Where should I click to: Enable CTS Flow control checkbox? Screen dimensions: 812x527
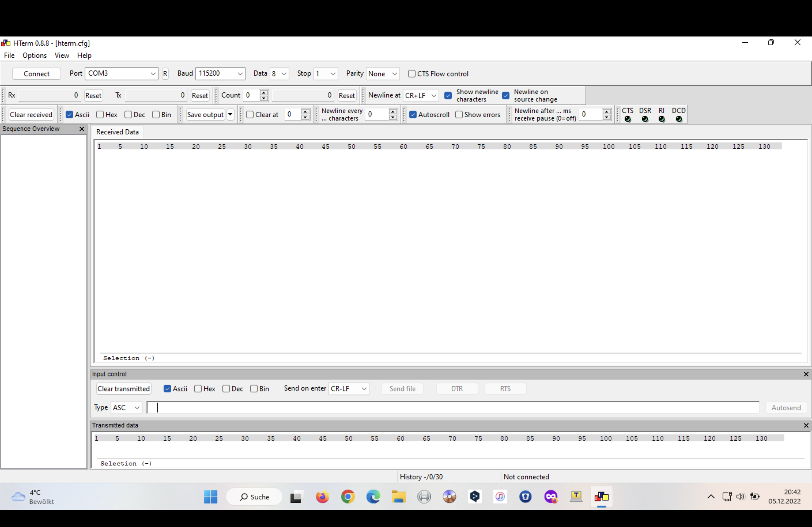click(411, 74)
